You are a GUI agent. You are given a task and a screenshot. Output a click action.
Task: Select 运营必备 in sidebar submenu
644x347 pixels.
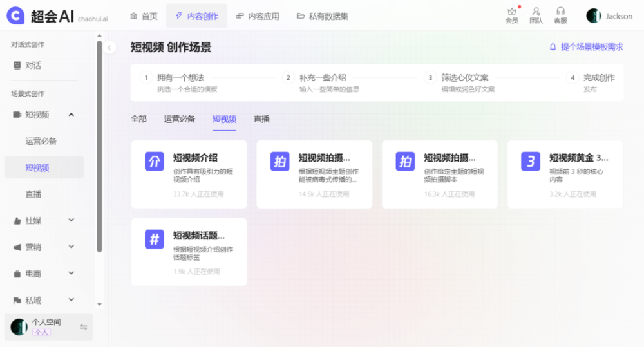[41, 141]
